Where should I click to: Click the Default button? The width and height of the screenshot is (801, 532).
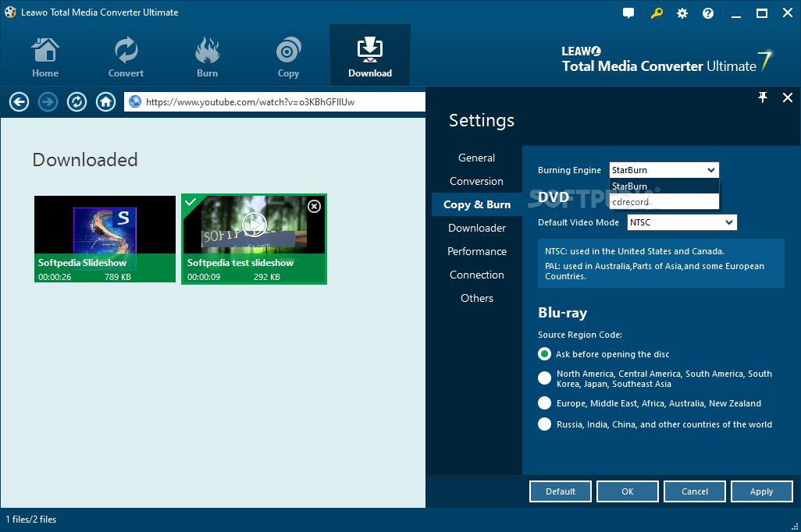[x=561, y=491]
